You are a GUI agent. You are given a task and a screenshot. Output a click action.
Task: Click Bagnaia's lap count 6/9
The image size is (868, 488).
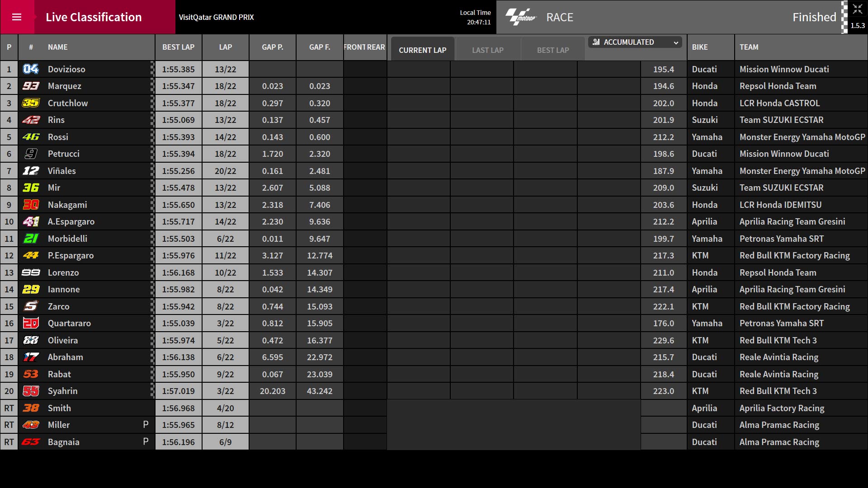click(226, 442)
